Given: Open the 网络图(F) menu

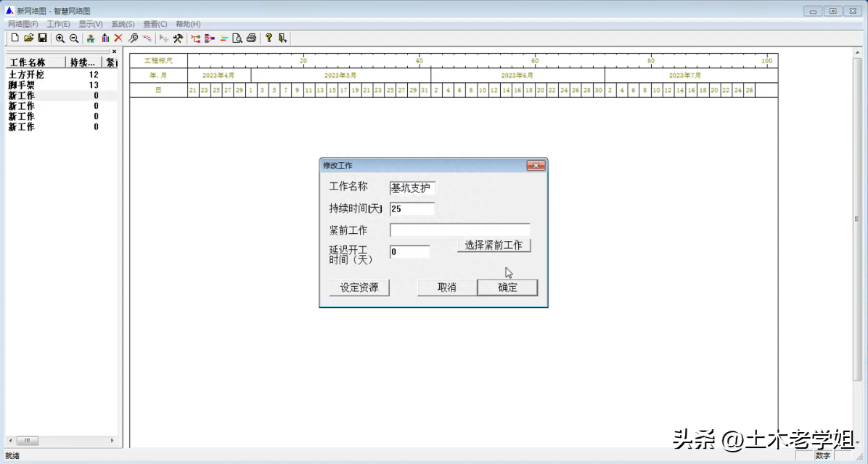Looking at the screenshot, I should (x=23, y=24).
